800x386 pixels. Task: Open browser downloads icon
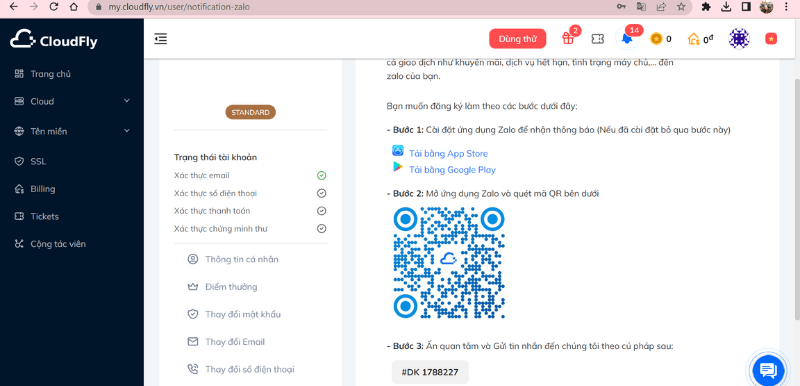pos(726,7)
